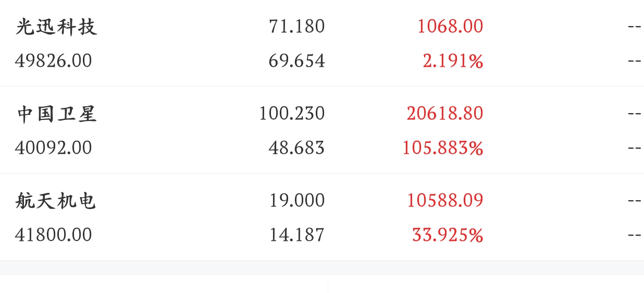
Task: Click the 40092.00 market value
Action: pos(53,148)
